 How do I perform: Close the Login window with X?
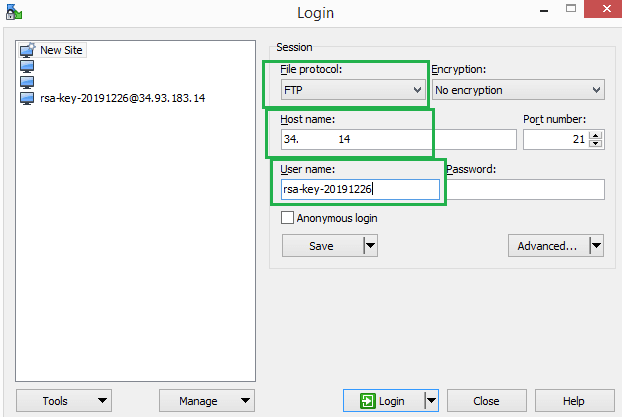(x=605, y=9)
